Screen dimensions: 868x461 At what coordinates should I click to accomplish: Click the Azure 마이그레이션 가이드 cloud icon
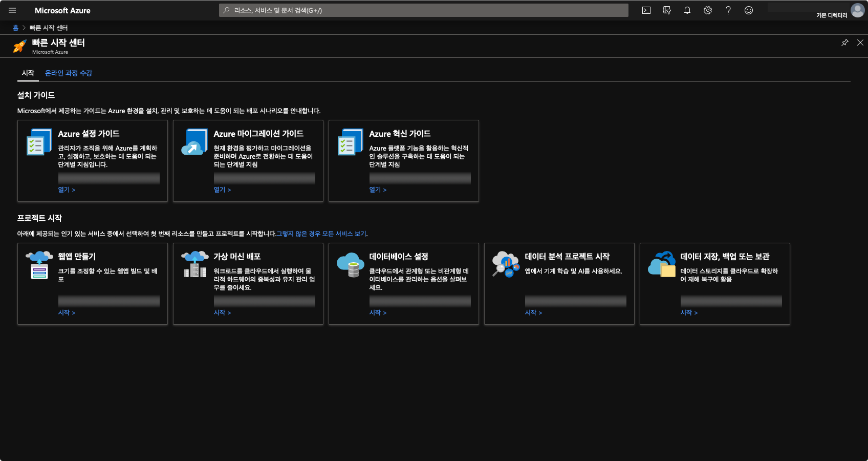click(x=194, y=142)
